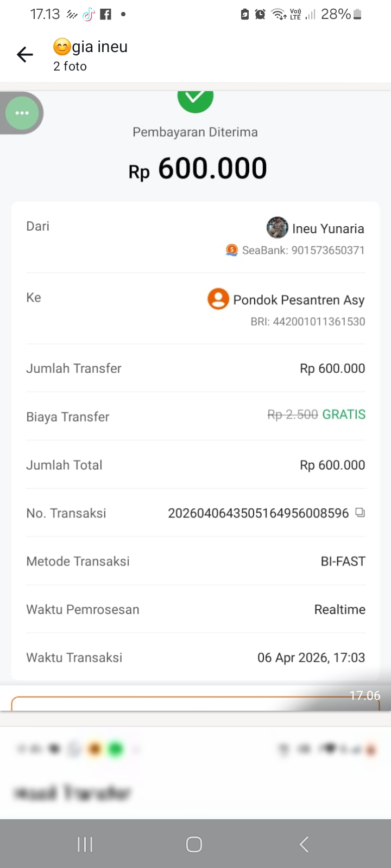Image resolution: width=391 pixels, height=868 pixels.
Task: Tap the alarm icon in status bar
Action: 260,15
